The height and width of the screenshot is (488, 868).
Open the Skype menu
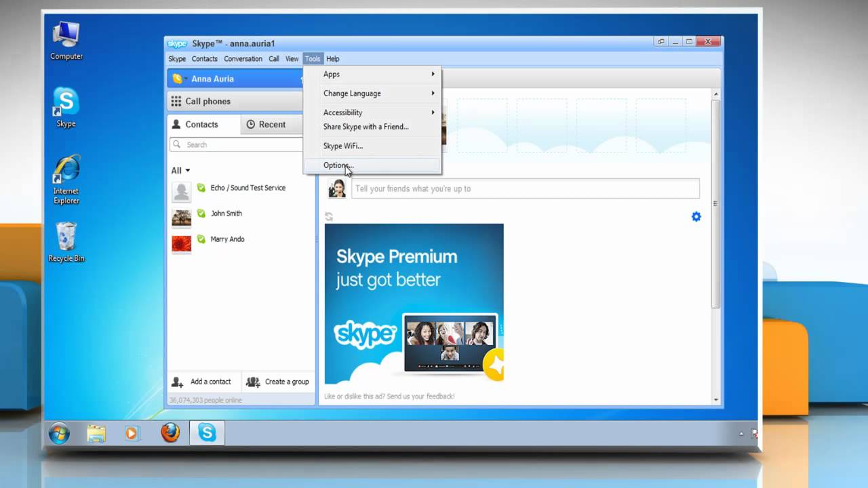(177, 59)
